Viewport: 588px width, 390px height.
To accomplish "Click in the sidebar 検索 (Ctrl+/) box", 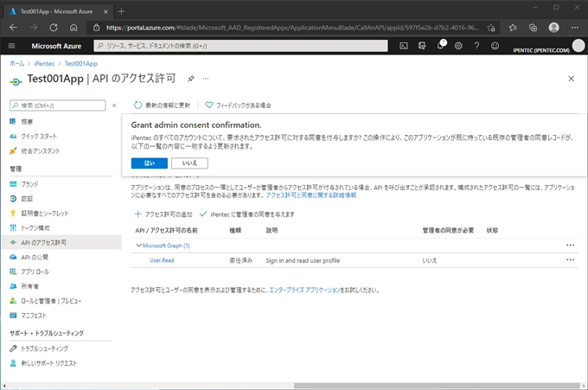I will [58, 105].
